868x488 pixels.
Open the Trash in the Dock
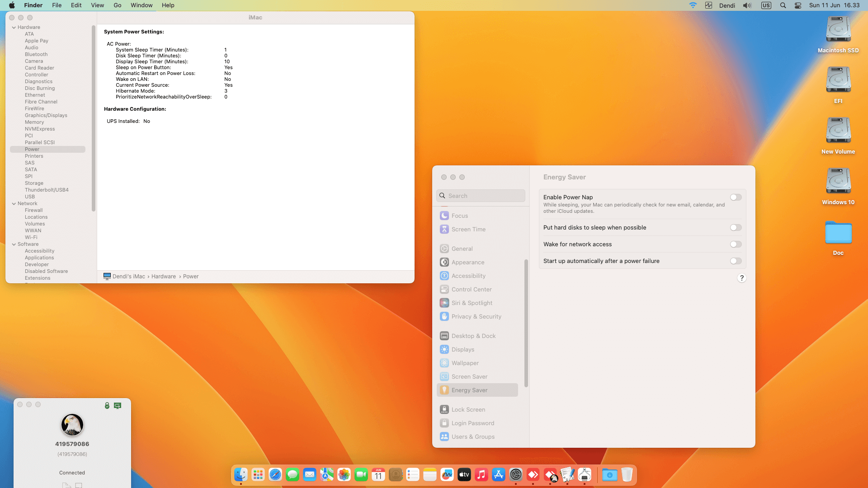[x=627, y=474]
